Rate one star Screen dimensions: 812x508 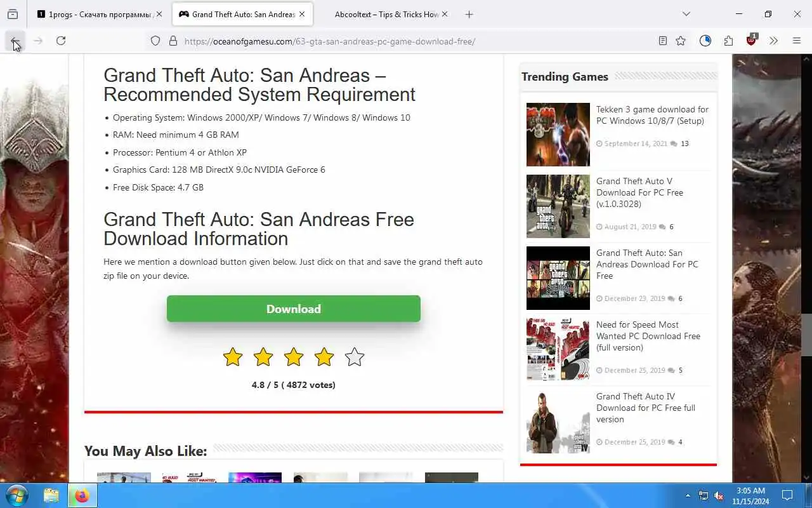click(x=233, y=357)
